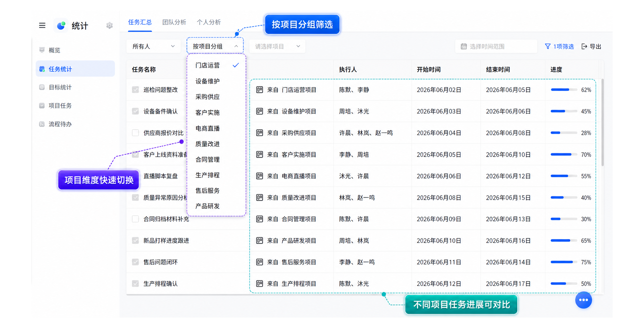Click the filter funnel icon

[548, 46]
